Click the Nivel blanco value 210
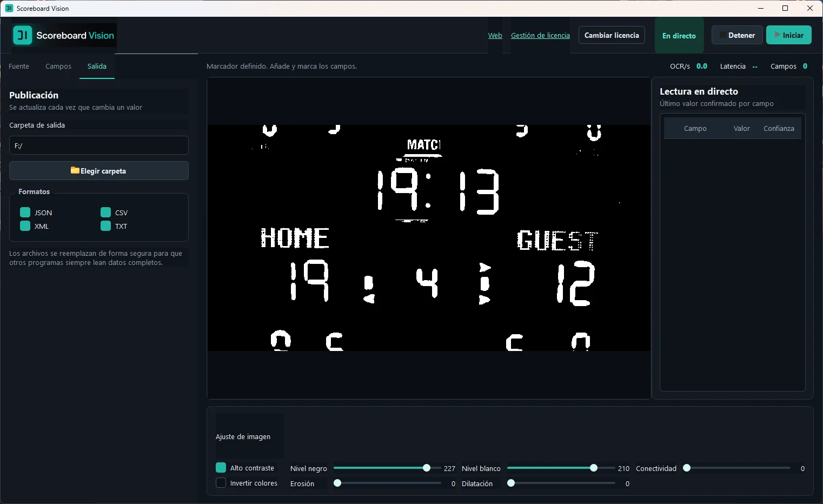823x504 pixels. point(623,468)
